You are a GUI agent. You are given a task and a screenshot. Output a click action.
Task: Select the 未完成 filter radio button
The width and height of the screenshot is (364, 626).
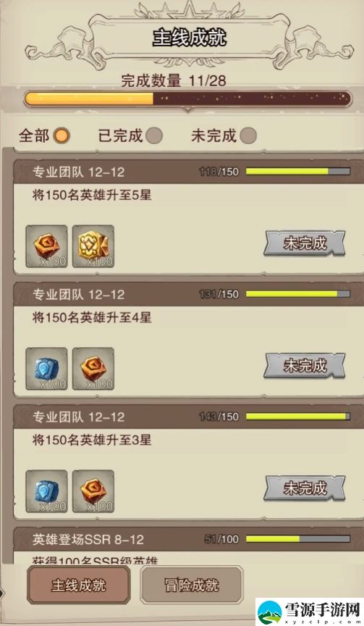(x=248, y=135)
